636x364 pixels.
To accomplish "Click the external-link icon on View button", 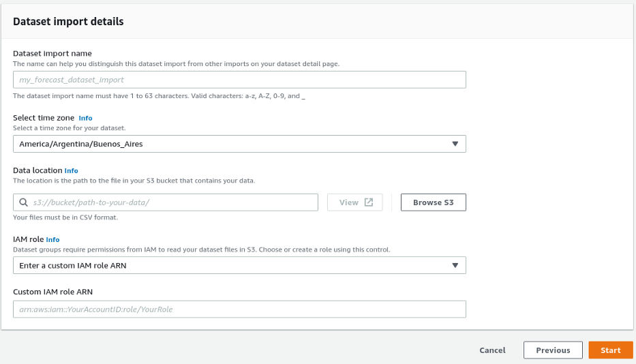I will [x=369, y=202].
